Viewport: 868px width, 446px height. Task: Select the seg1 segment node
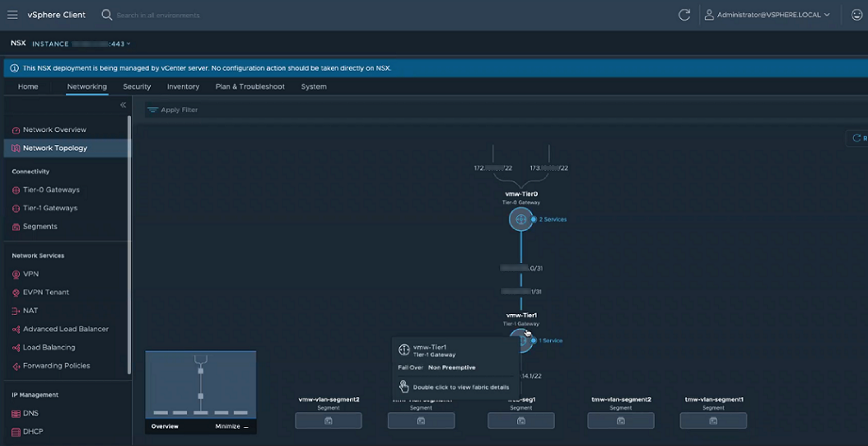click(x=521, y=421)
